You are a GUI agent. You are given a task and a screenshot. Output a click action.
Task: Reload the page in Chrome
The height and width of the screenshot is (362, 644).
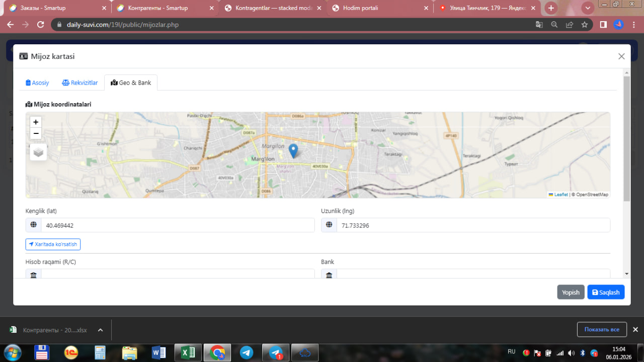(41, 25)
